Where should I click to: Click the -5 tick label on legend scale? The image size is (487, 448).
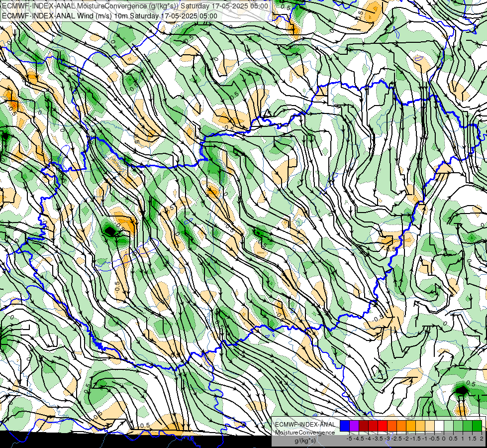click(x=349, y=439)
